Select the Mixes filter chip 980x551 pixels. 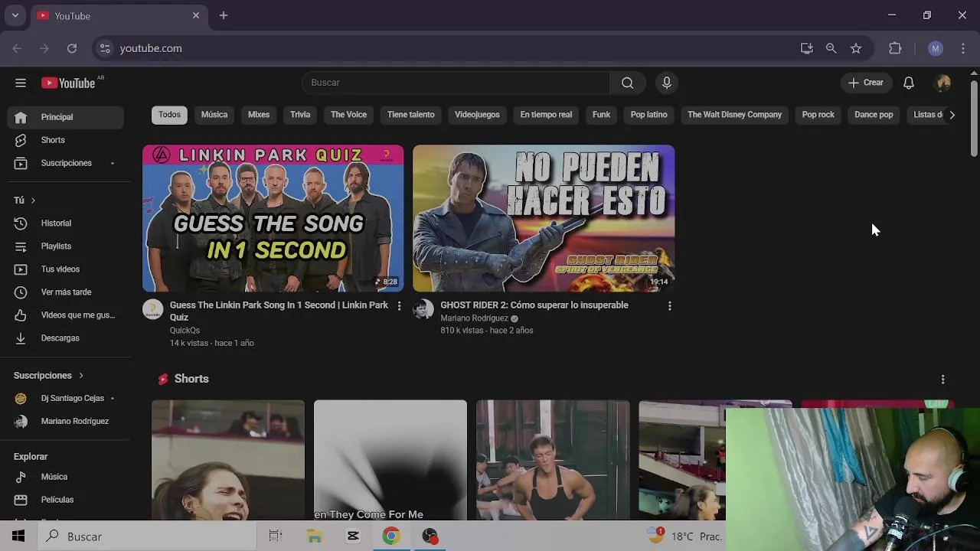tap(259, 115)
